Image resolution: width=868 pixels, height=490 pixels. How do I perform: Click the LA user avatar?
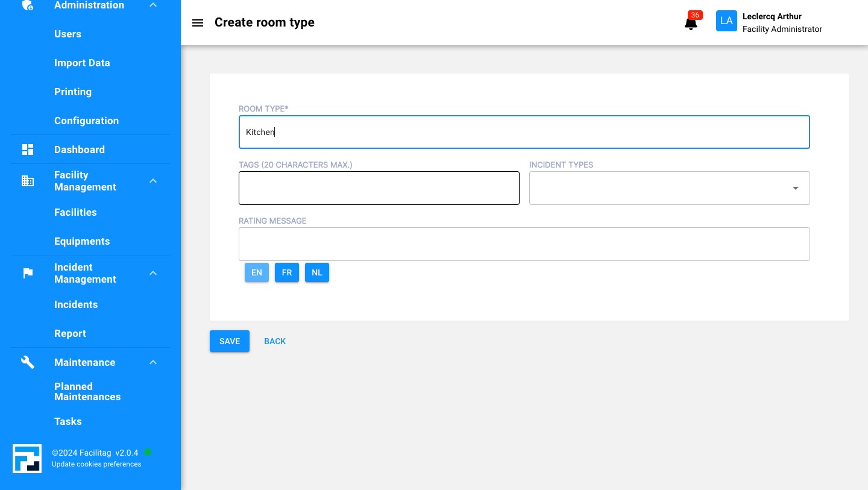726,20
